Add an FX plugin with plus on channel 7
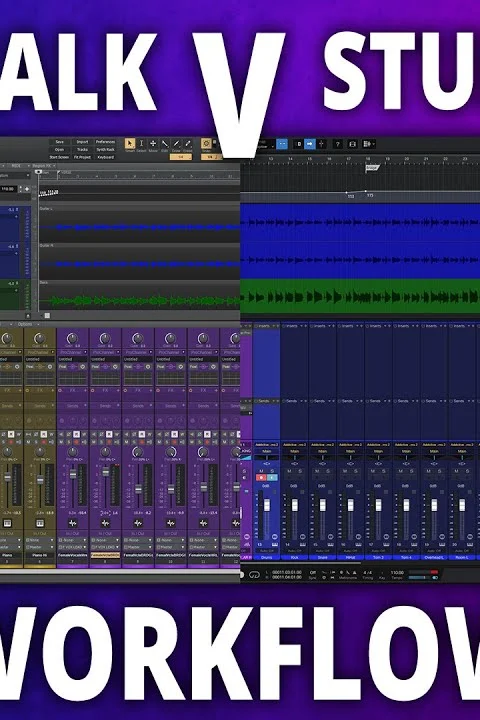The image size is (480, 720). tap(85, 390)
